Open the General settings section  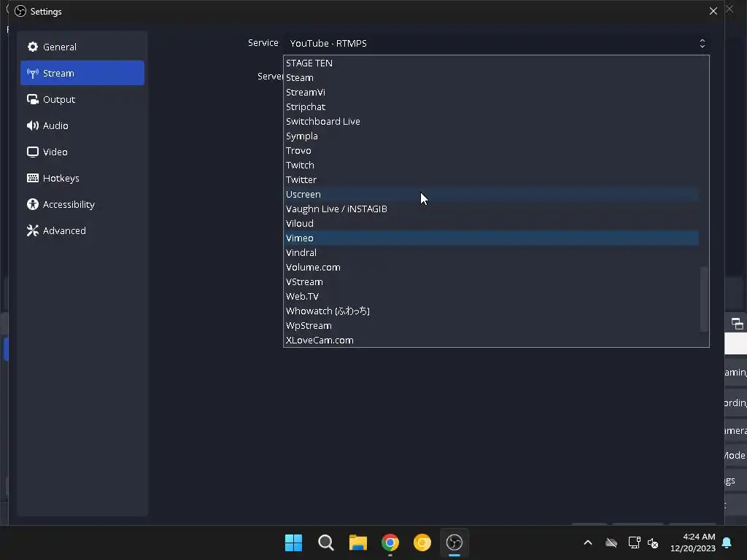click(82, 47)
